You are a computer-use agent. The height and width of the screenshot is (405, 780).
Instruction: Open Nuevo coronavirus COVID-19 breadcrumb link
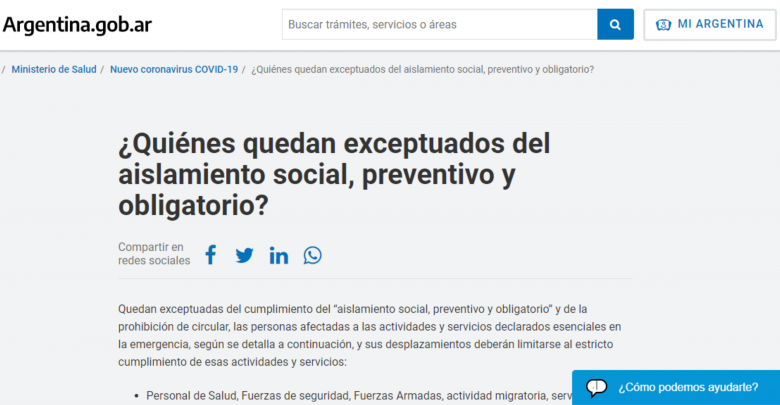coord(174,69)
